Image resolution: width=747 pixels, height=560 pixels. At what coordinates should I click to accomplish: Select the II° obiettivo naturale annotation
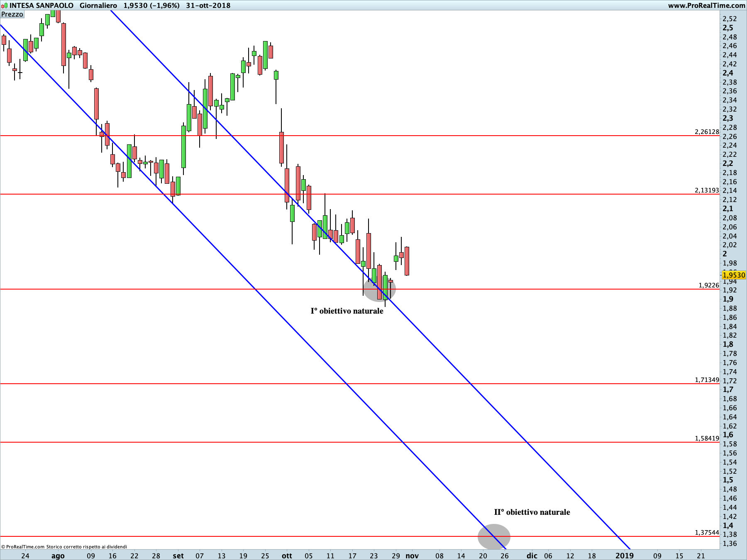(x=532, y=512)
